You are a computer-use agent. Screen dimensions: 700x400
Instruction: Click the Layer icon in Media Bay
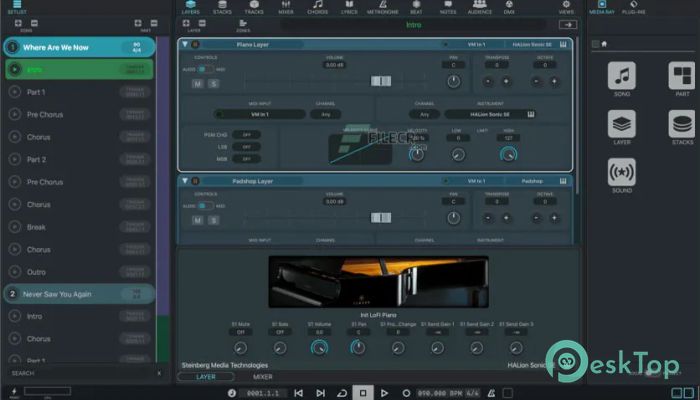(621, 124)
